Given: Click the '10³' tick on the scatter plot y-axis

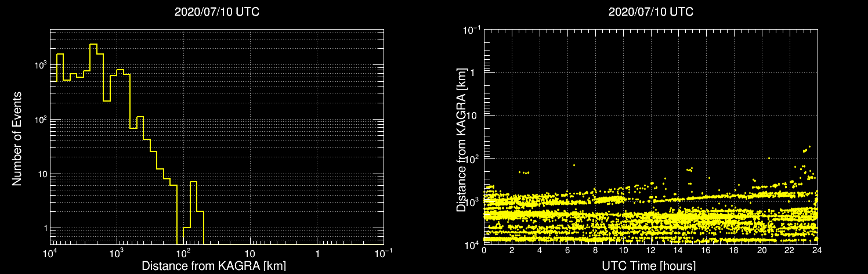Looking at the screenshot, I should pyautogui.click(x=472, y=201).
